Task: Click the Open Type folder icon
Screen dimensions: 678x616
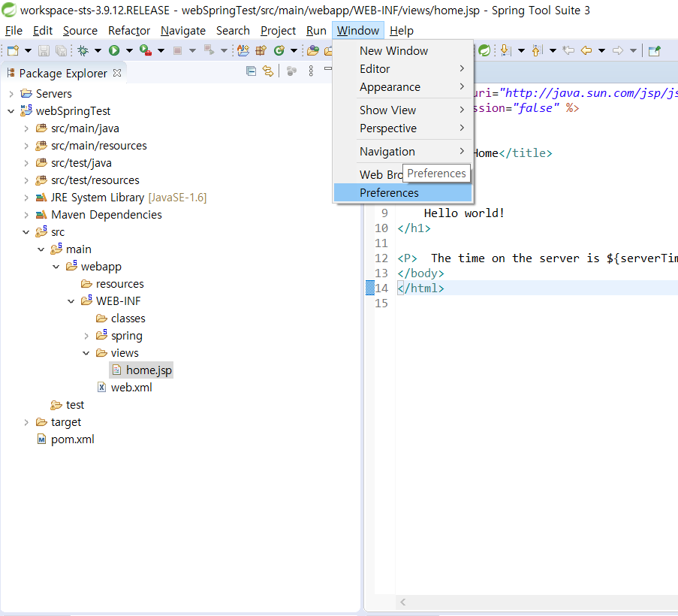Action: coord(312,50)
